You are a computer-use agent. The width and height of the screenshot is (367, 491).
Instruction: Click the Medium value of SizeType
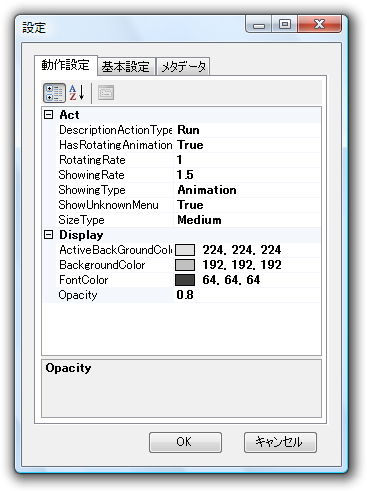[x=247, y=220]
